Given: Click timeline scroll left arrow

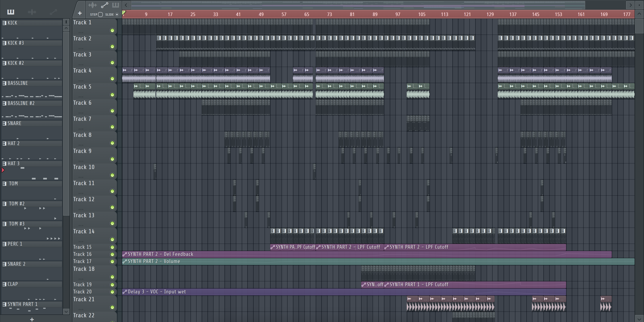Looking at the screenshot, I should pyautogui.click(x=126, y=5).
